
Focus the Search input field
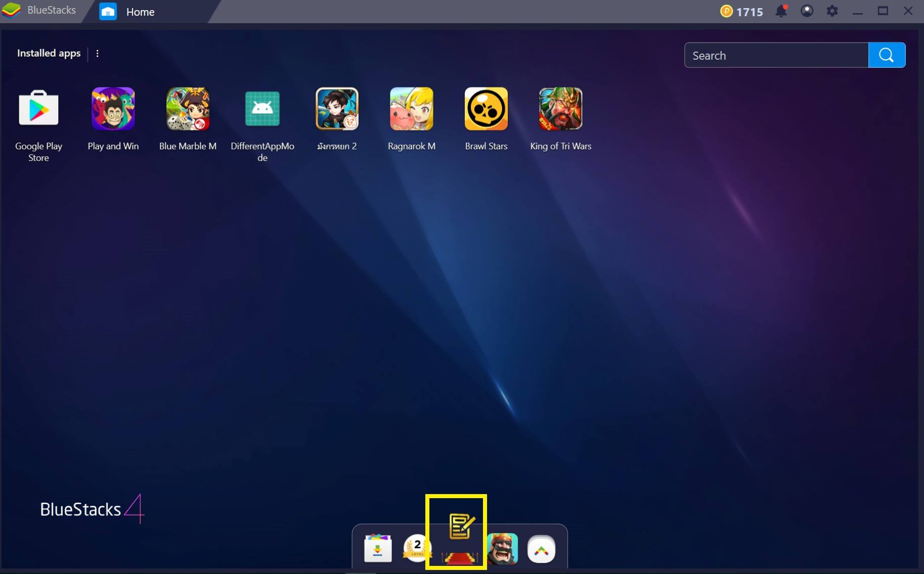[x=776, y=55]
